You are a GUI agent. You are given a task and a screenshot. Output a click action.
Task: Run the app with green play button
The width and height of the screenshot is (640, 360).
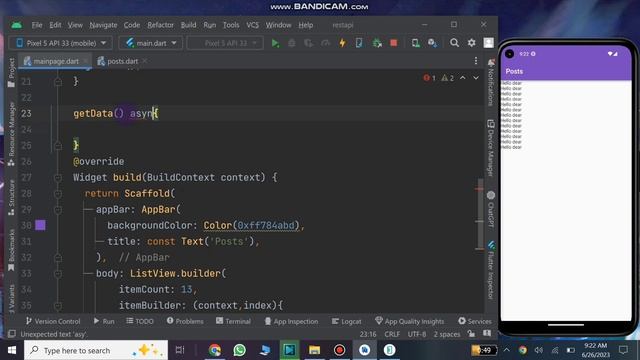point(275,43)
